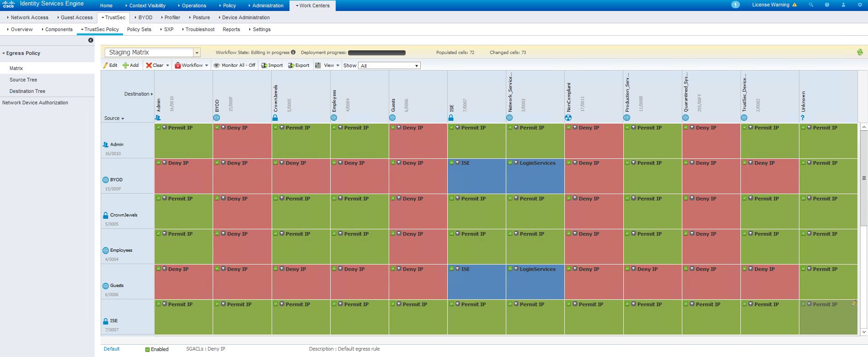
Task: Click the matrix scroll down arrow
Action: tap(864, 332)
